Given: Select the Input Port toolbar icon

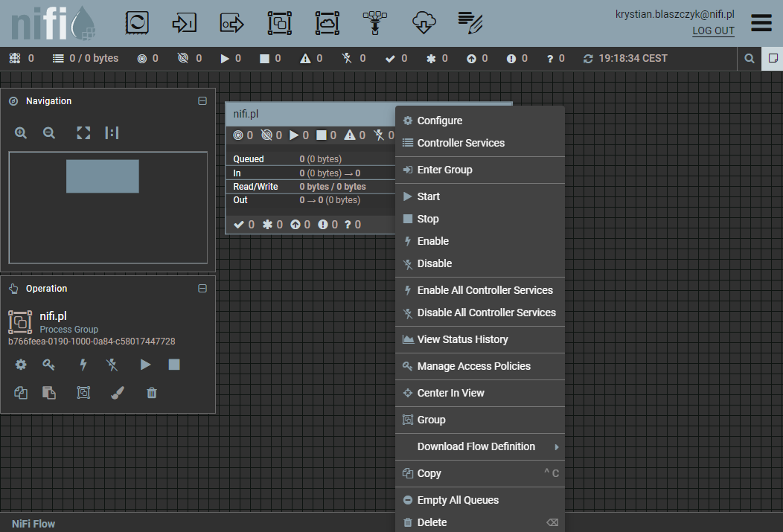Looking at the screenshot, I should (x=185, y=23).
